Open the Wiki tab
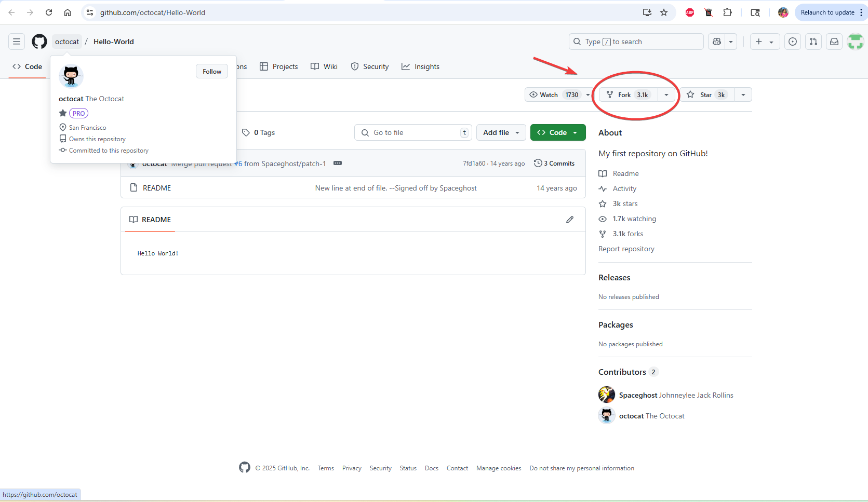This screenshot has height=502, width=868. (x=324, y=66)
